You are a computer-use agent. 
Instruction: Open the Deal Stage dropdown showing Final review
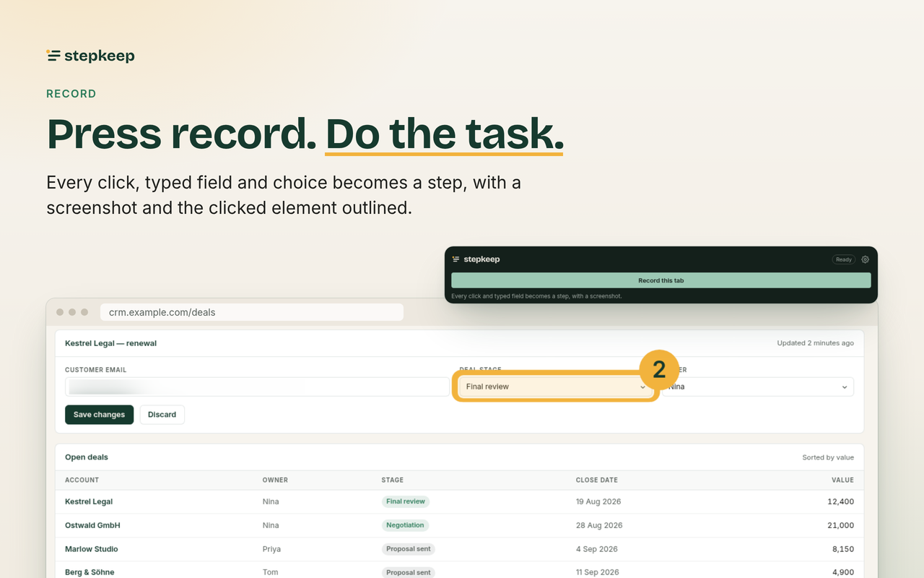[x=555, y=387]
